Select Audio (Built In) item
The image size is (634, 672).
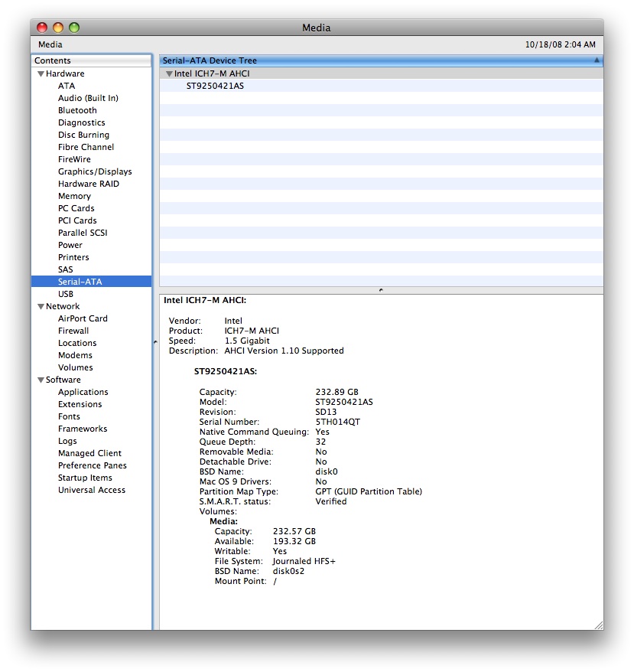(x=88, y=98)
